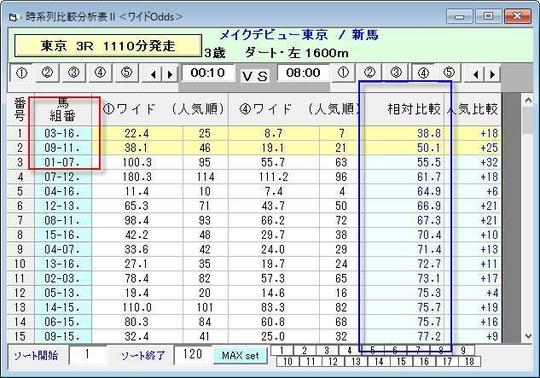This screenshot has height=378, width=540.
Task: Click the ① button in the 00:10 group
Action: (21, 73)
